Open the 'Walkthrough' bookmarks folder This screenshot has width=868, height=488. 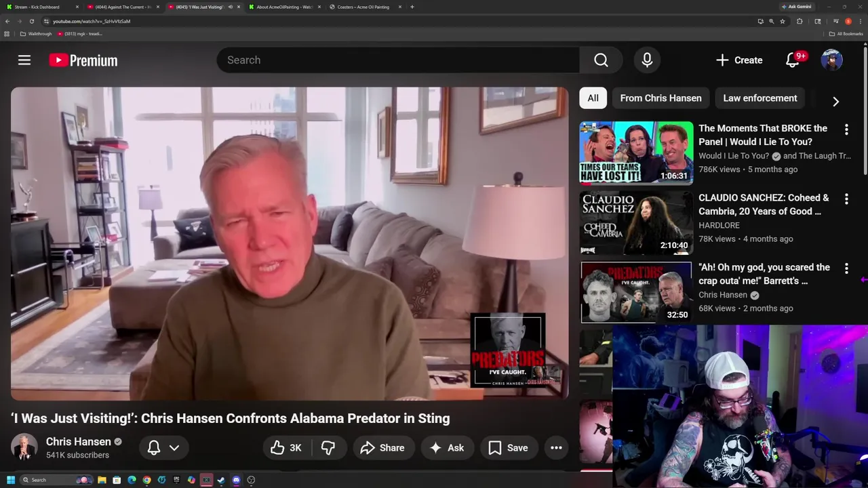(x=36, y=34)
